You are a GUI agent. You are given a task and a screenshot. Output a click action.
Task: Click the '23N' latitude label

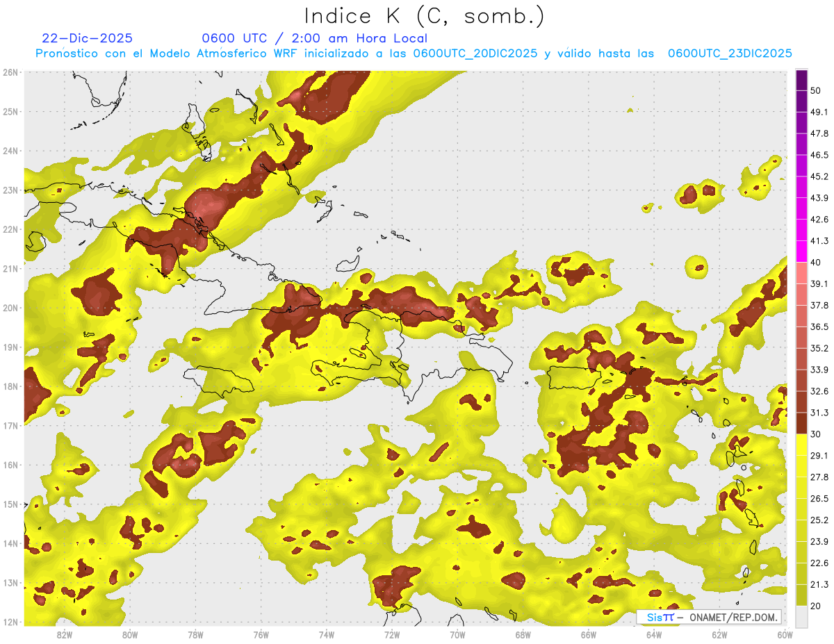click(10, 190)
